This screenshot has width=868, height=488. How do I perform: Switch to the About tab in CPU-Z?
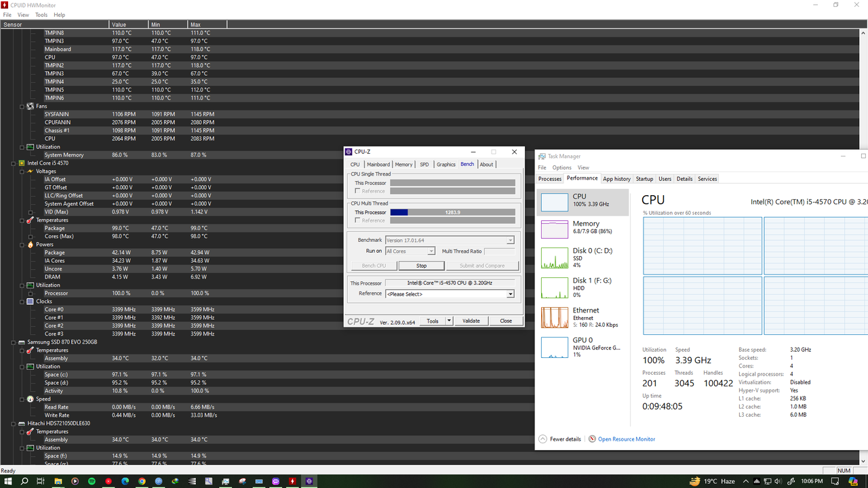[487, 165]
